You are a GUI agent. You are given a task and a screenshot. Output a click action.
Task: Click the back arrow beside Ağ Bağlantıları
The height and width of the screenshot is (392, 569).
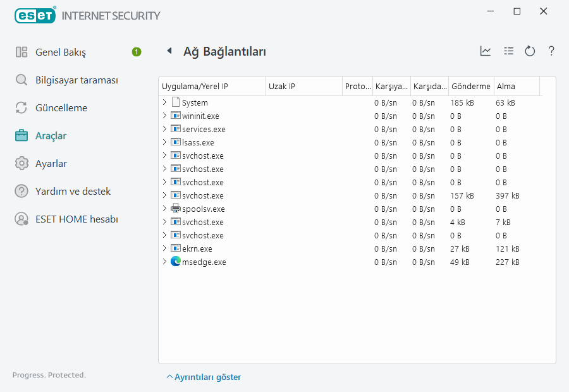(169, 51)
